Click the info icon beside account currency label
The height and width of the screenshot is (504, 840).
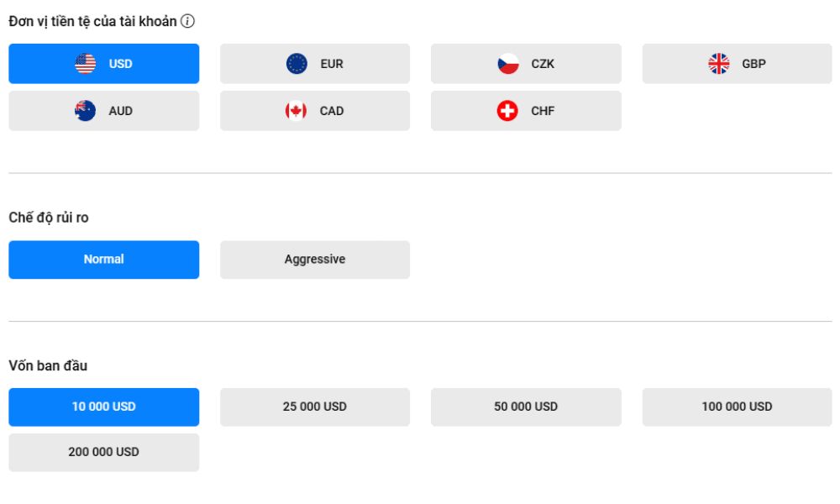point(188,22)
